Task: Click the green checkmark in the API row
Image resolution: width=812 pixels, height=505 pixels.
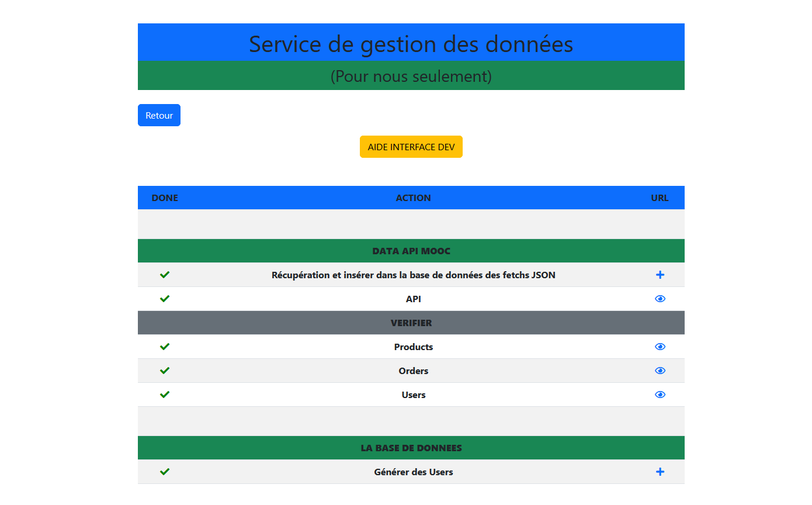Action: pos(165,299)
